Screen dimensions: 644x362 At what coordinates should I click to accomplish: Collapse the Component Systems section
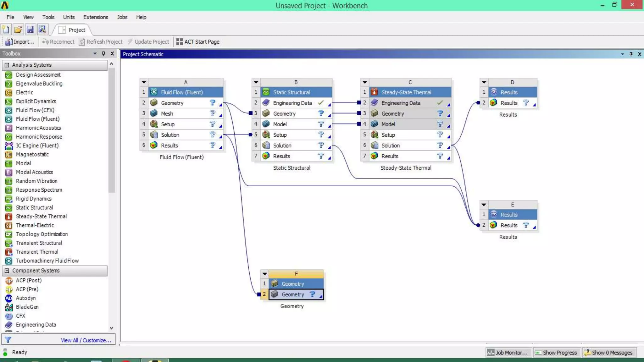pyautogui.click(x=7, y=271)
